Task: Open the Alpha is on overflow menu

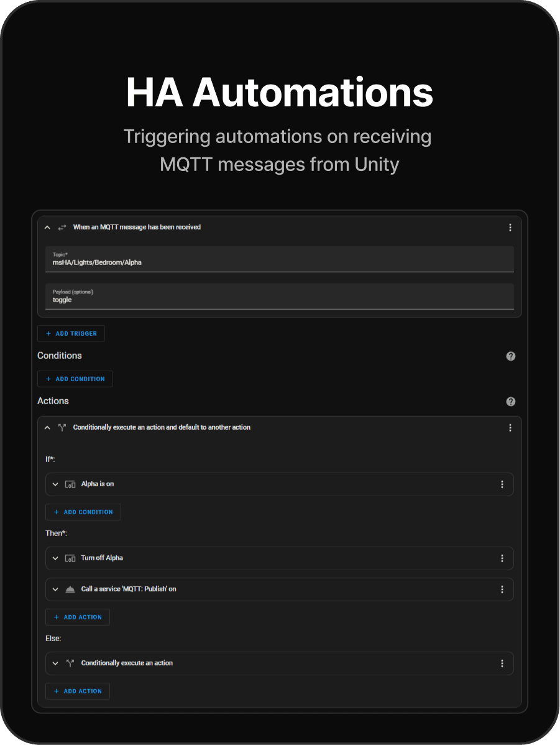Action: (502, 484)
